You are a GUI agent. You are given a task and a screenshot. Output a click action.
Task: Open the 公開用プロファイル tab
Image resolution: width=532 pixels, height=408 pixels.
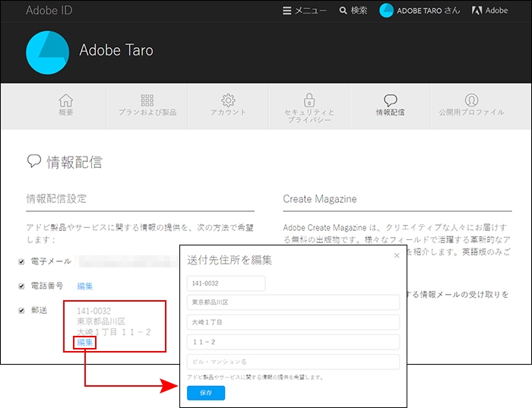[471, 106]
